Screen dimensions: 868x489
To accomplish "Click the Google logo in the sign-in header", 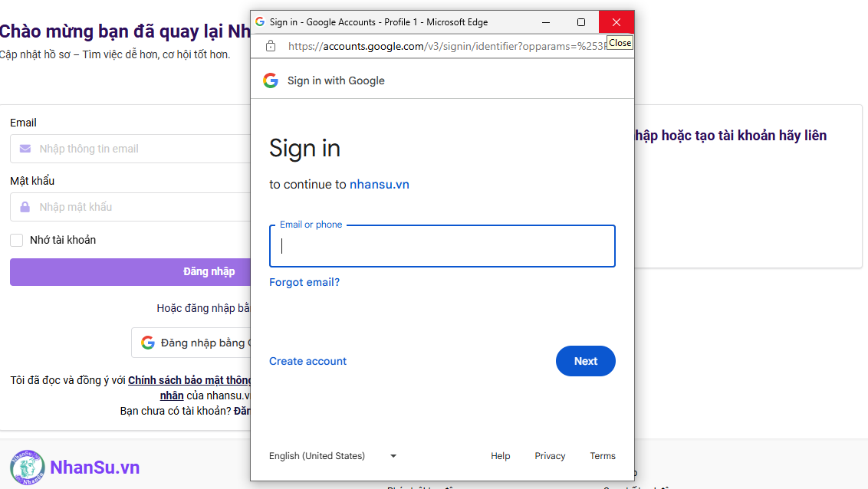I will click(271, 80).
